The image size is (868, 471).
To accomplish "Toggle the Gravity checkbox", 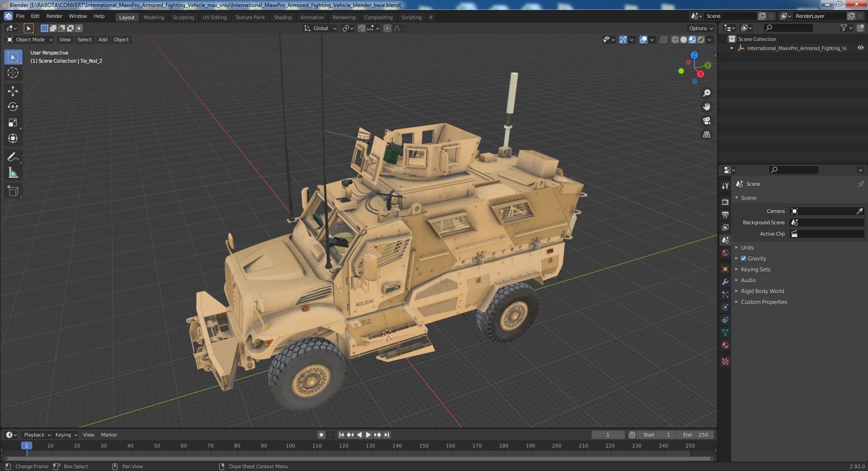I will [743, 258].
